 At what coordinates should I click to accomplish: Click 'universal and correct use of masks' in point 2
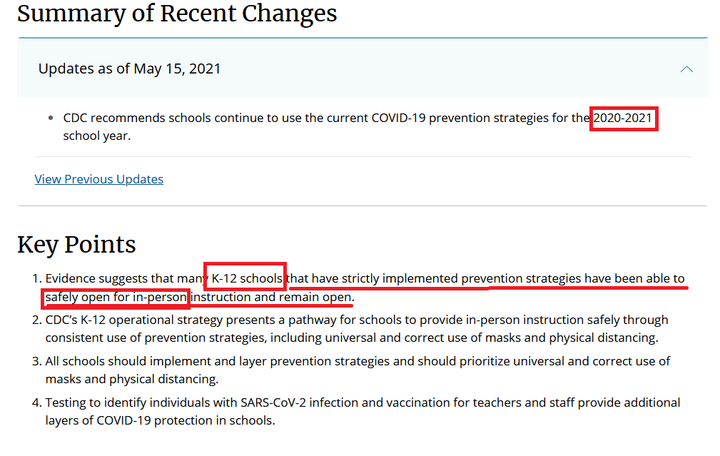click(416, 338)
